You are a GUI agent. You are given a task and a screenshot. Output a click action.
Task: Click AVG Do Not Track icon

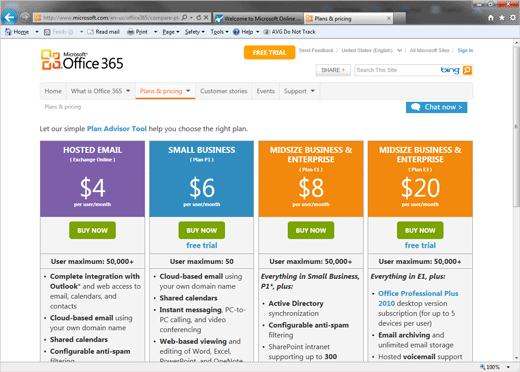tap(266, 32)
